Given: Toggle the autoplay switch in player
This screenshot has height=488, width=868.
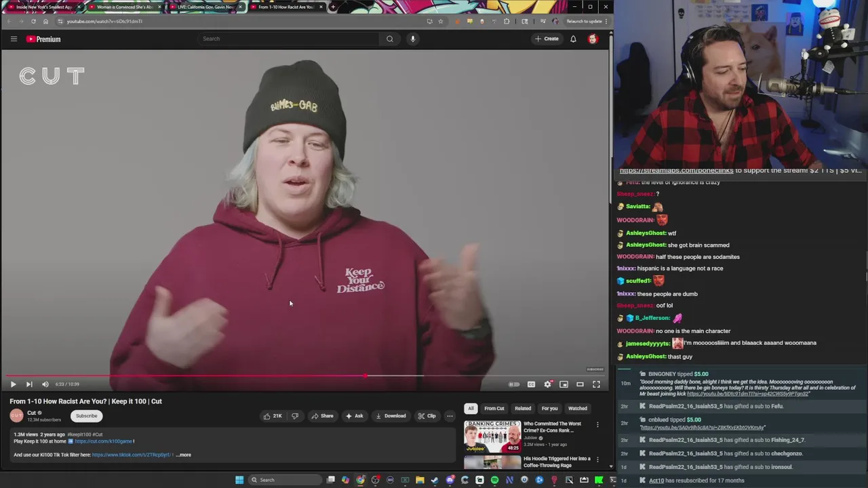Looking at the screenshot, I should pyautogui.click(x=514, y=384).
